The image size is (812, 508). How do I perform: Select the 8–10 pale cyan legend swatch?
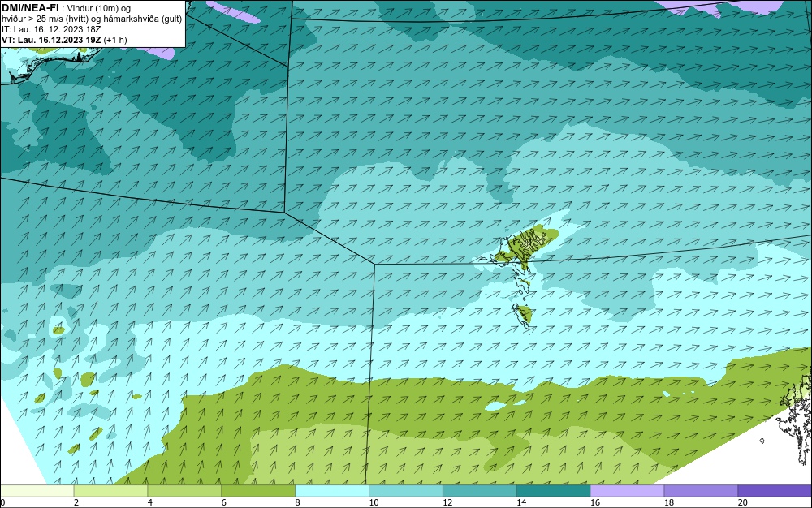pyautogui.click(x=332, y=491)
